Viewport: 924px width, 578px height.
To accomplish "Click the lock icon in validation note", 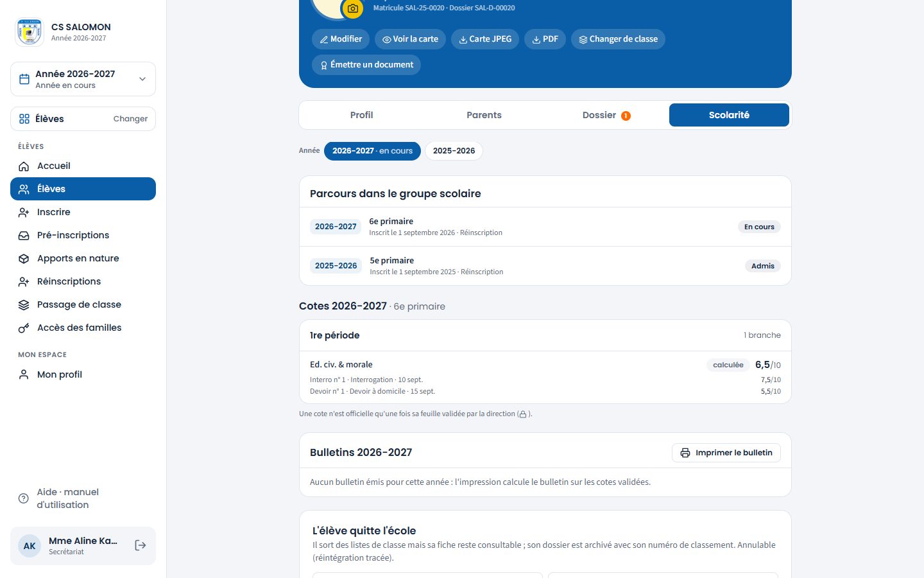I will coord(522,414).
